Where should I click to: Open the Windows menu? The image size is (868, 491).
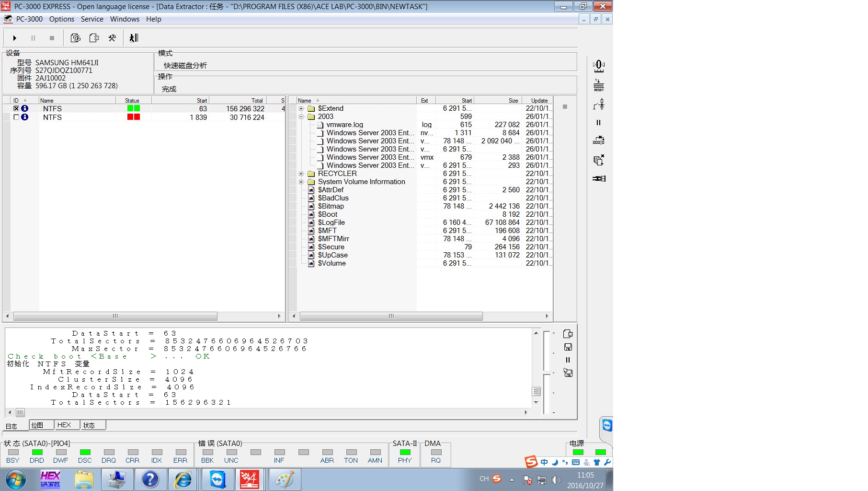[125, 19]
